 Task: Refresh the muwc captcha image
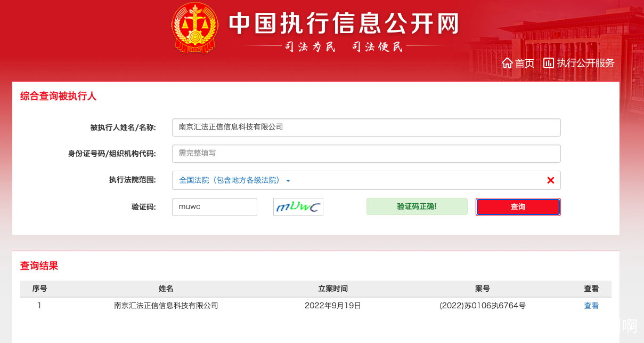click(298, 207)
